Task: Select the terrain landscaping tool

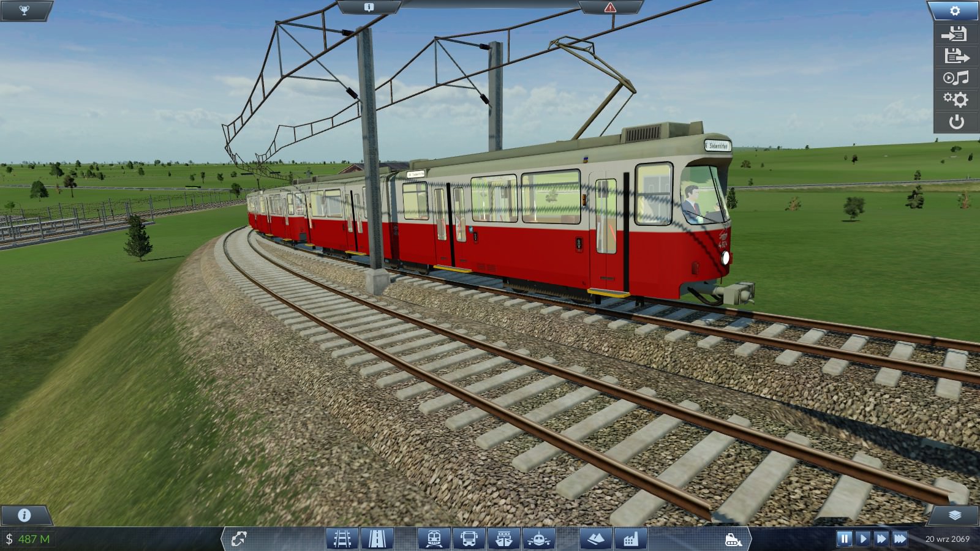Action: 595,539
